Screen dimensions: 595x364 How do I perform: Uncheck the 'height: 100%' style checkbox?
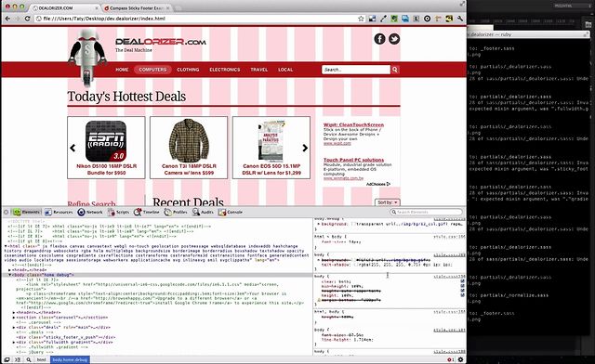tap(463, 295)
